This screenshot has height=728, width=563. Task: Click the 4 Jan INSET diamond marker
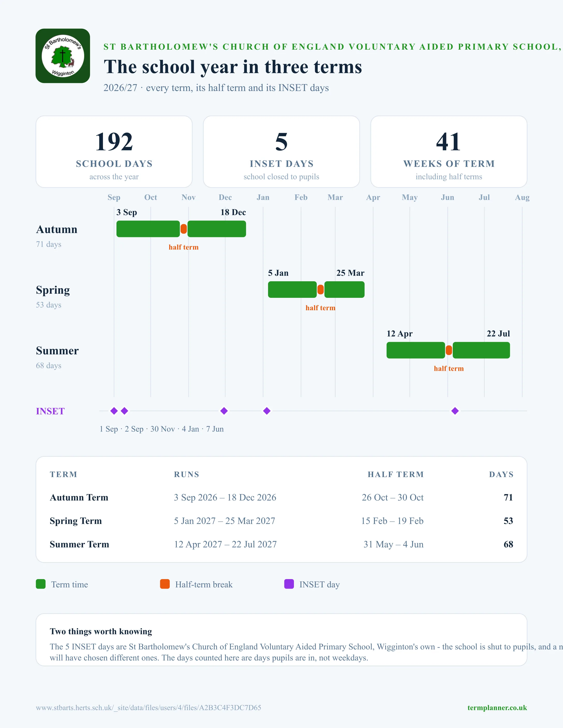(x=267, y=411)
